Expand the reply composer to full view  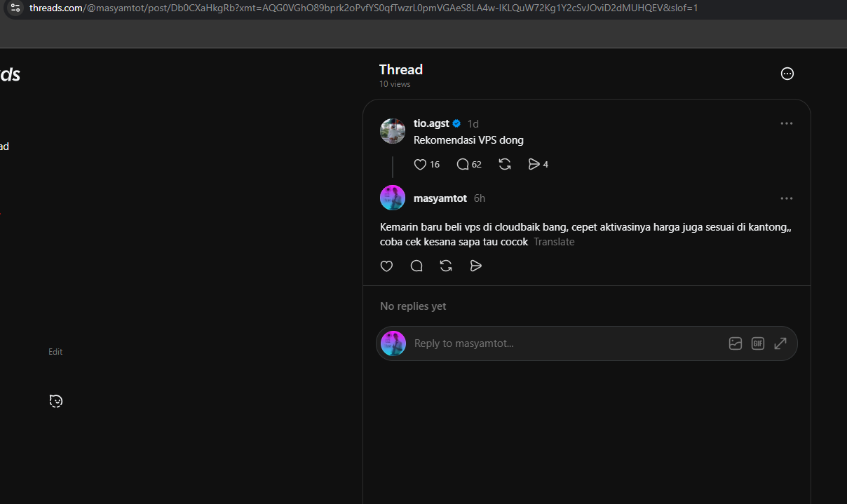[780, 343]
